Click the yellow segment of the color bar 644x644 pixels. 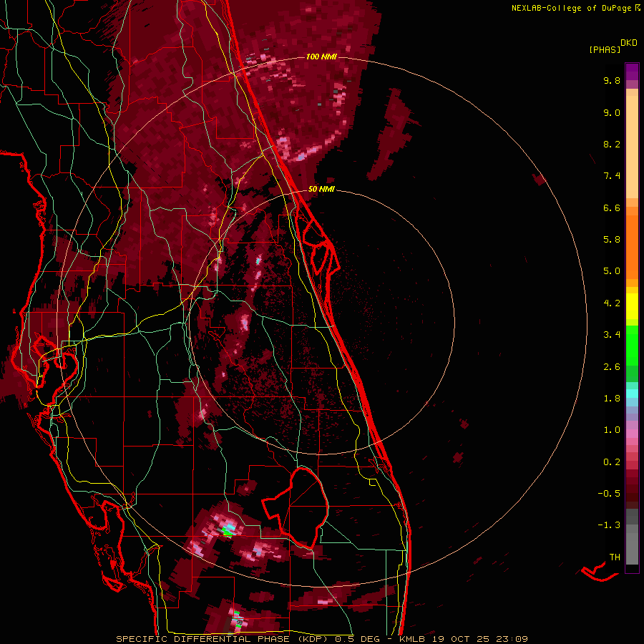point(632,306)
